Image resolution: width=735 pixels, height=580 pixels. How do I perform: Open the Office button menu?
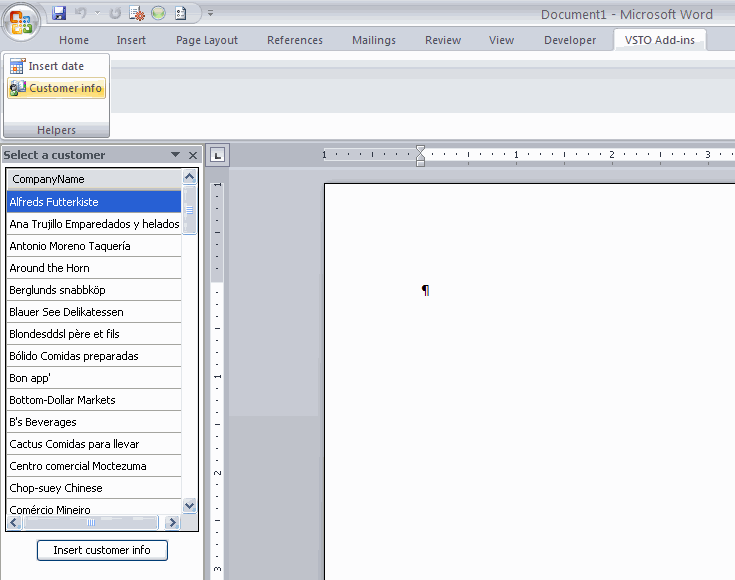click(21, 21)
